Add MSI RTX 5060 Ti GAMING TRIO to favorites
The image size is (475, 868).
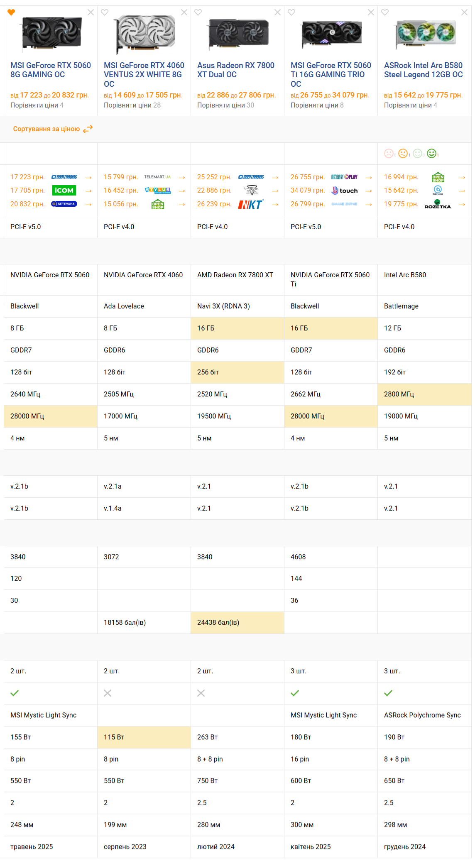tap(291, 12)
